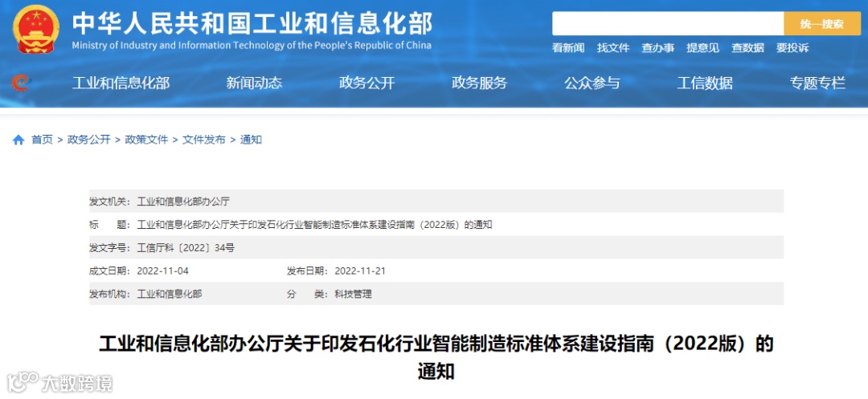Click the national emblem logo
This screenshot has width=868, height=399.
pos(36,29)
